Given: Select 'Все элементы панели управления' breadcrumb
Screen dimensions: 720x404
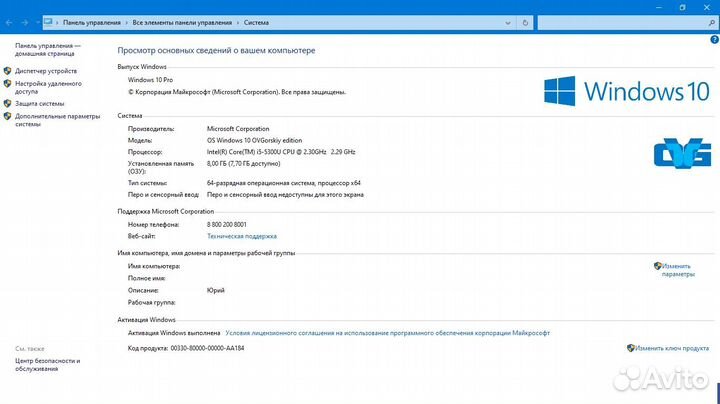Looking at the screenshot, I should [182, 22].
